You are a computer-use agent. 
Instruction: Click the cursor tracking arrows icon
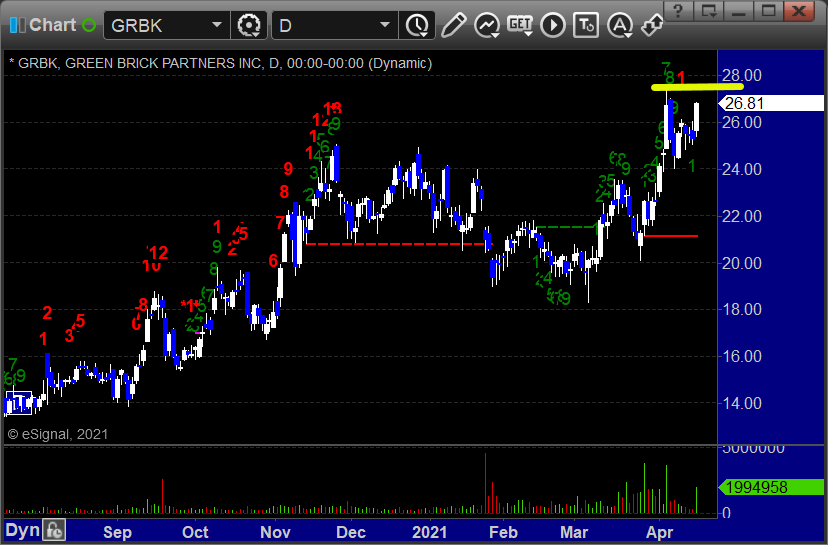click(652, 25)
